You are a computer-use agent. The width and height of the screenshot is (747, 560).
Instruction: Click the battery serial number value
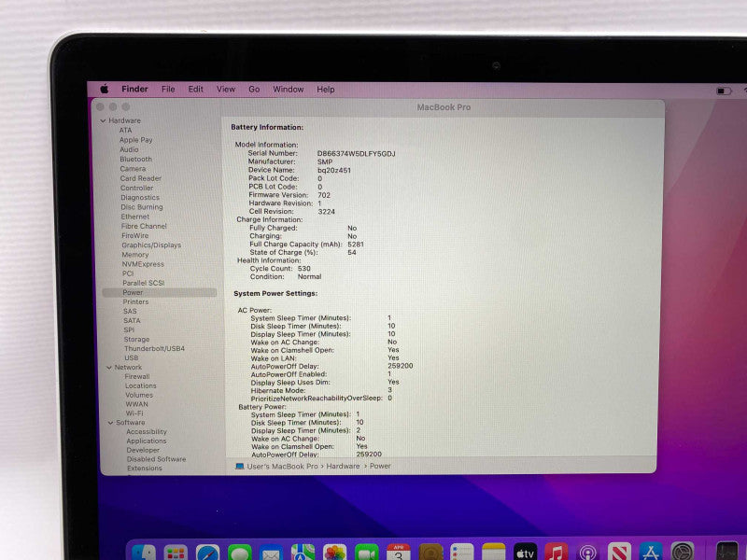357,154
